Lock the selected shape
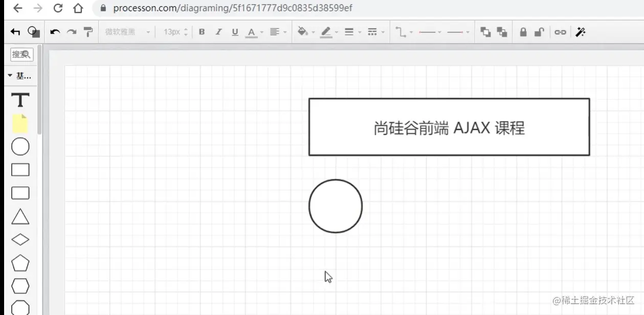 coord(523,32)
